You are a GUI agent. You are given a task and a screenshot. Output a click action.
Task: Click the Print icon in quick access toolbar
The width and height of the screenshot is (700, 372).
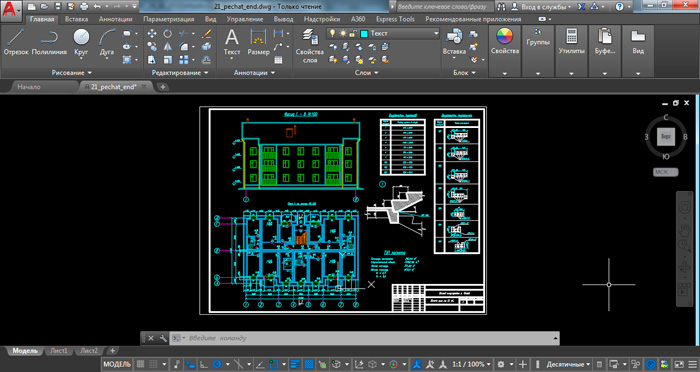click(x=84, y=6)
